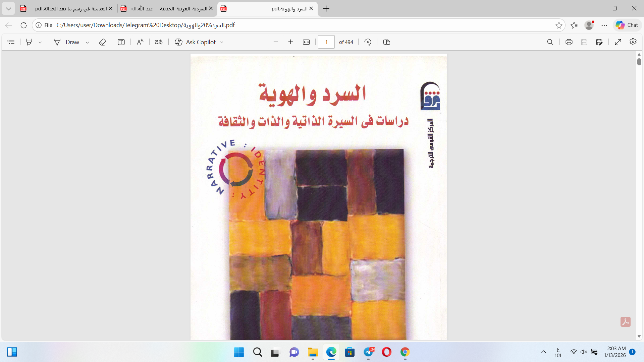Open the clock and calendar
Screen dimensions: 644x362
pos(615,352)
